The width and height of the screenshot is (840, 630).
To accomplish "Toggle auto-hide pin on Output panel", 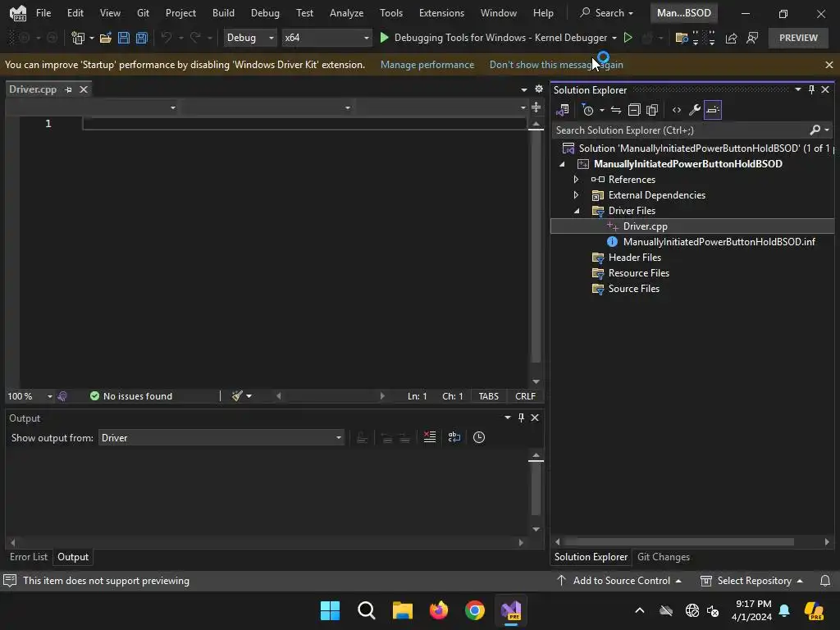I will tap(521, 418).
